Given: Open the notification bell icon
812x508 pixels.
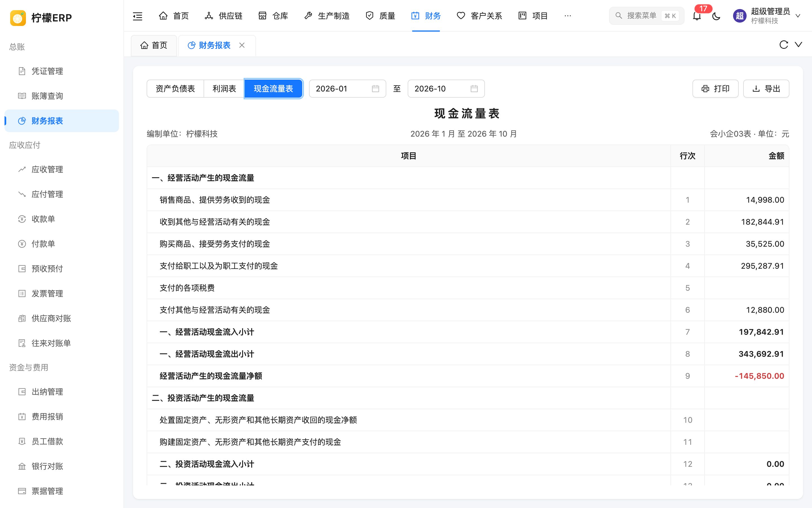Looking at the screenshot, I should tap(697, 16).
